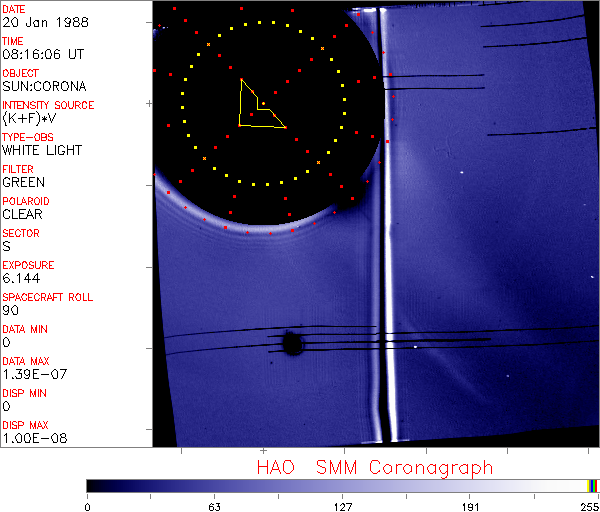Click the rainbow strip at the color bar end

[593, 485]
